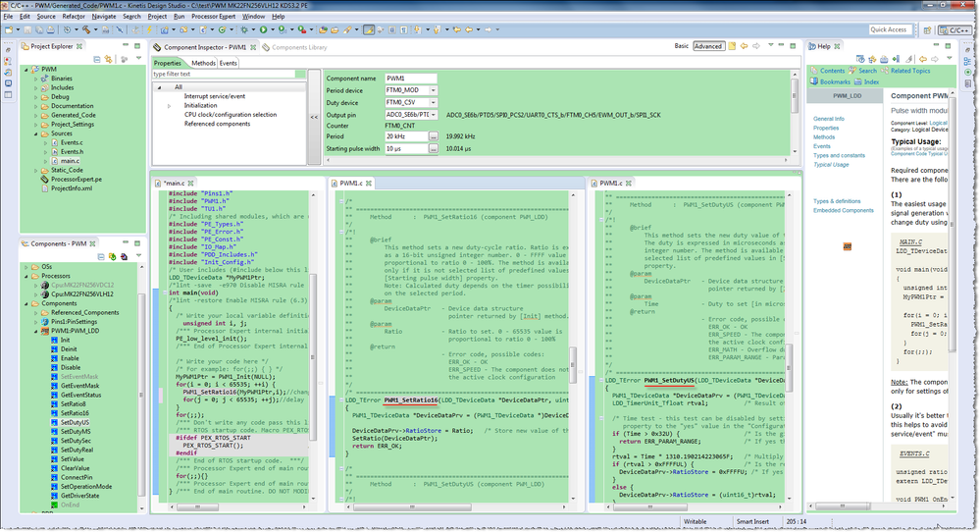The image size is (980, 532).
Task: Open the Processor Expert menu
Action: [x=214, y=17]
